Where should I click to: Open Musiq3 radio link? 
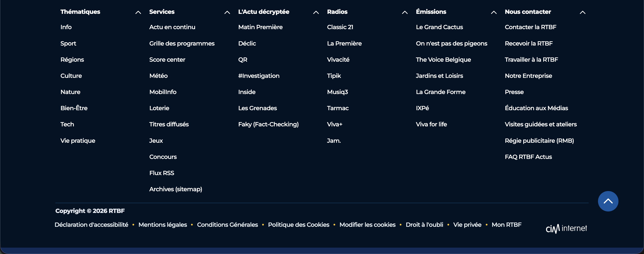(338, 92)
